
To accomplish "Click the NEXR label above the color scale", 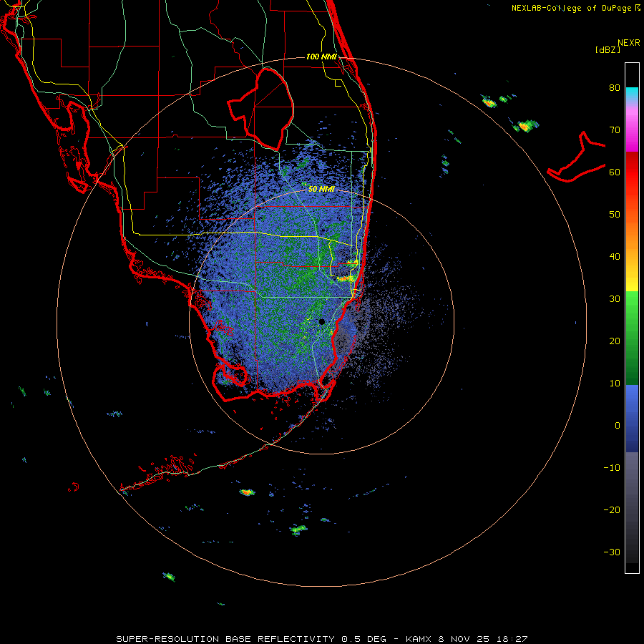I will point(628,43).
